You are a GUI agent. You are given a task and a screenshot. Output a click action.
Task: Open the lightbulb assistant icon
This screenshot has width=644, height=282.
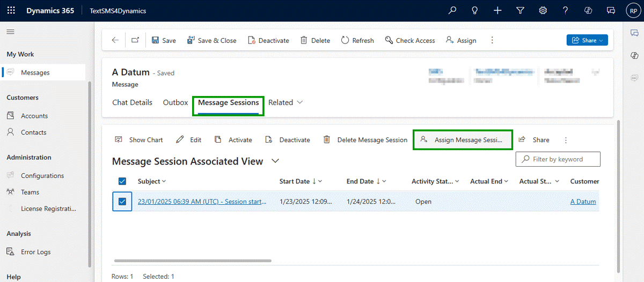click(475, 11)
